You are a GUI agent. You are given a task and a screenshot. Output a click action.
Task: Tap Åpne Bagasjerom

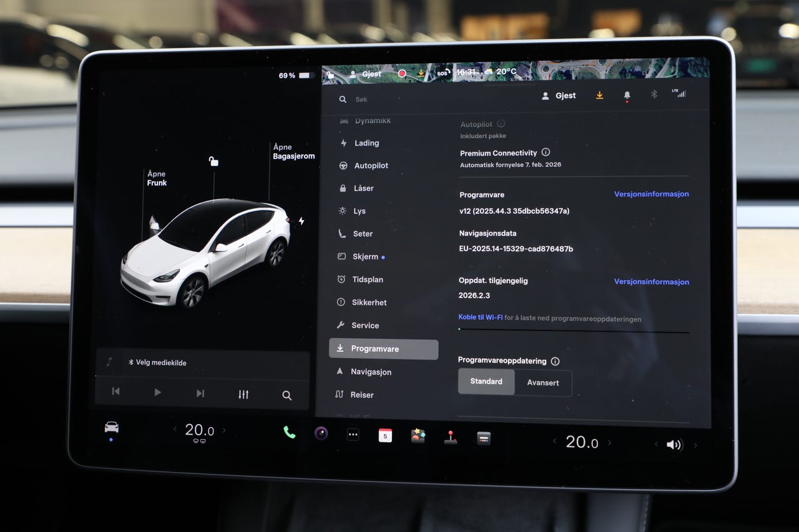(293, 152)
